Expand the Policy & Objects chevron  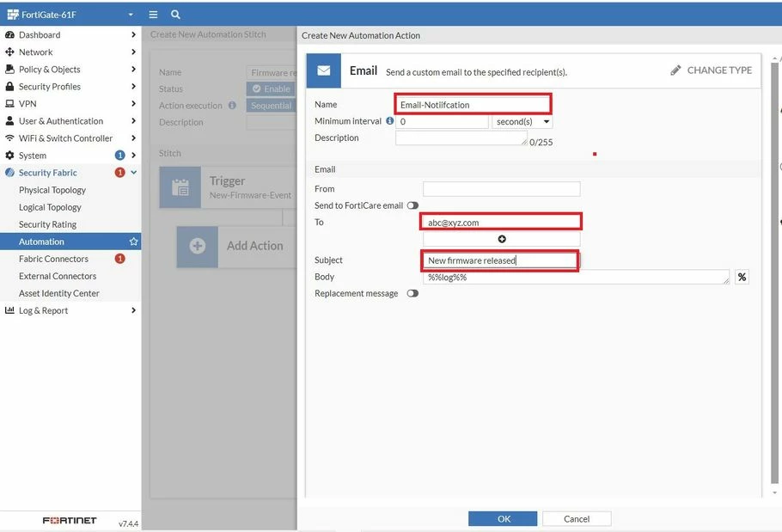point(133,70)
